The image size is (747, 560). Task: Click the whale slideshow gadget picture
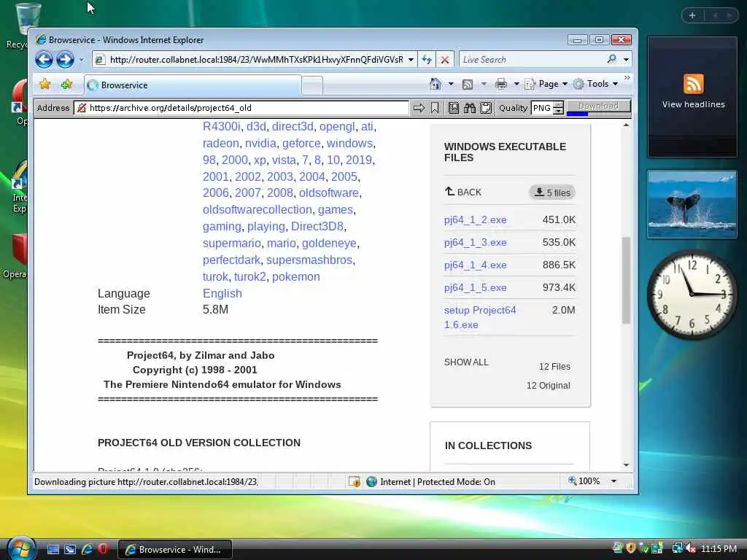tap(692, 204)
